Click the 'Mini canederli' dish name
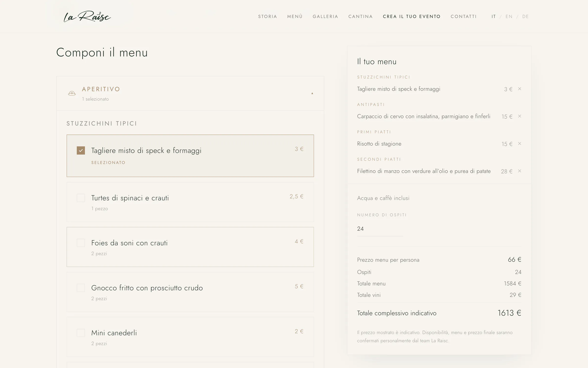This screenshot has height=368, width=588. click(x=114, y=333)
